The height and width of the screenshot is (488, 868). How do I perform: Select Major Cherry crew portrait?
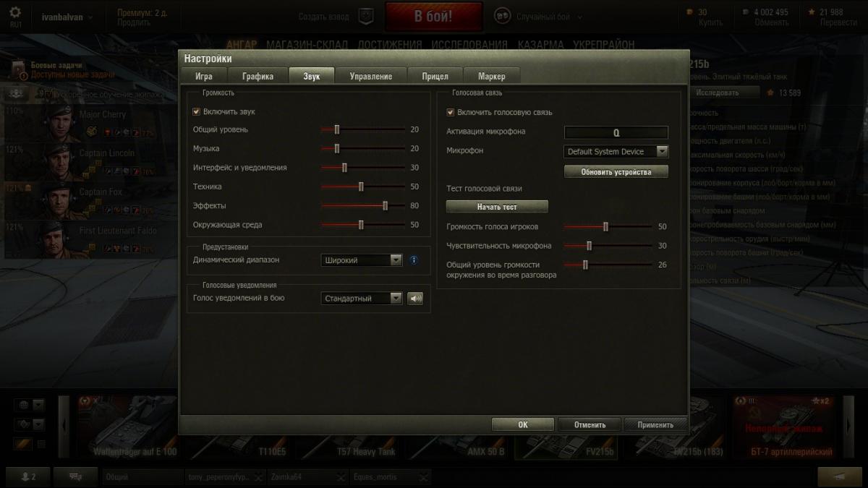pos(60,123)
